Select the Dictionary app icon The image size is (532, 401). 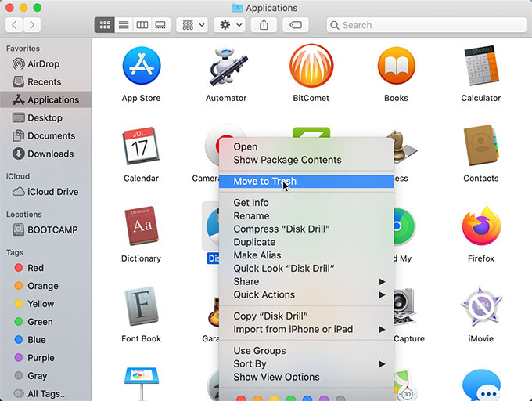tap(142, 226)
